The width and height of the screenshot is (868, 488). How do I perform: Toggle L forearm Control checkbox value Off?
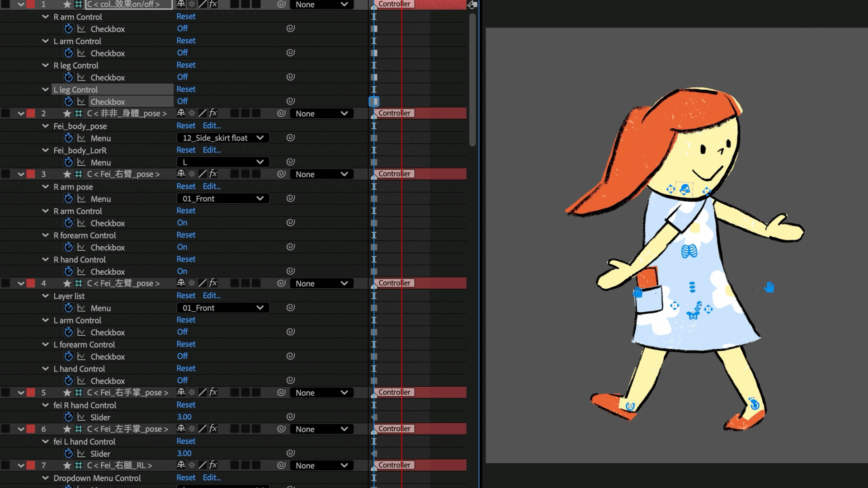182,357
